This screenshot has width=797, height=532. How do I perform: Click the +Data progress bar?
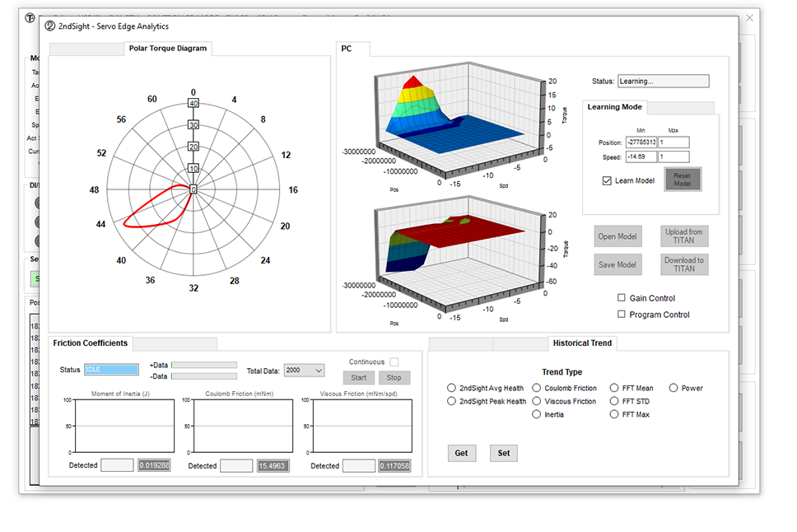coord(203,365)
